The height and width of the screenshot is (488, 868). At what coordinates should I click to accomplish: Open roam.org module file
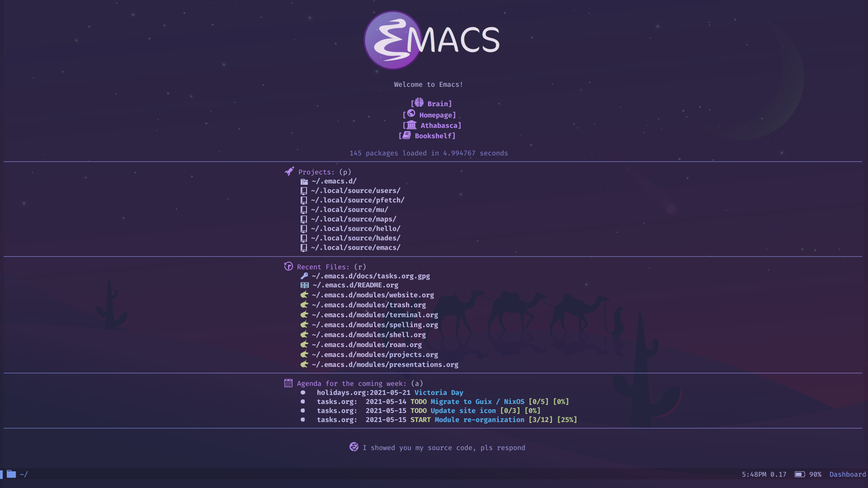(x=366, y=344)
